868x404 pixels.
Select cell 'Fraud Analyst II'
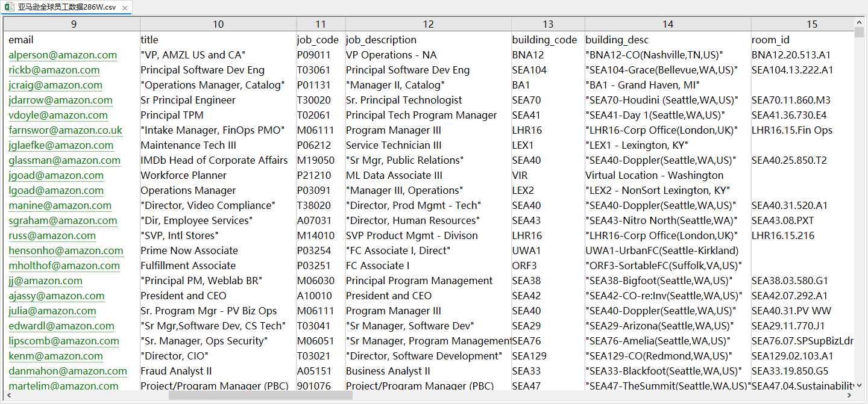pos(218,371)
